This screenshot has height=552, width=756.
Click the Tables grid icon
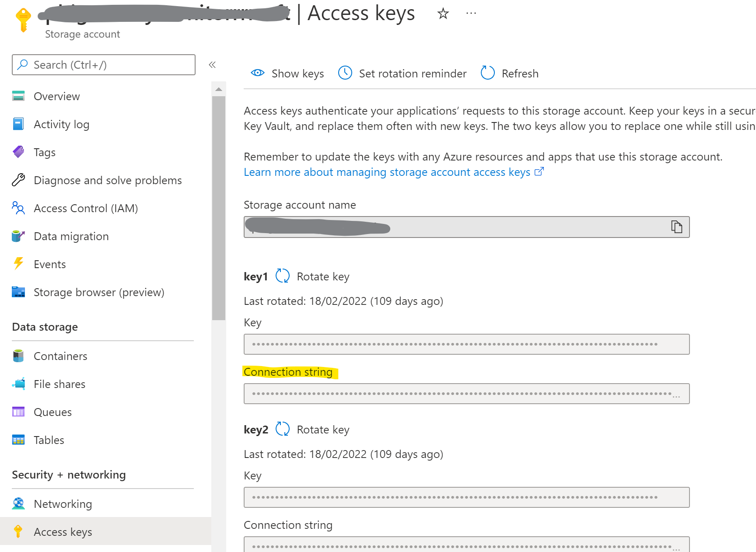[x=18, y=440]
